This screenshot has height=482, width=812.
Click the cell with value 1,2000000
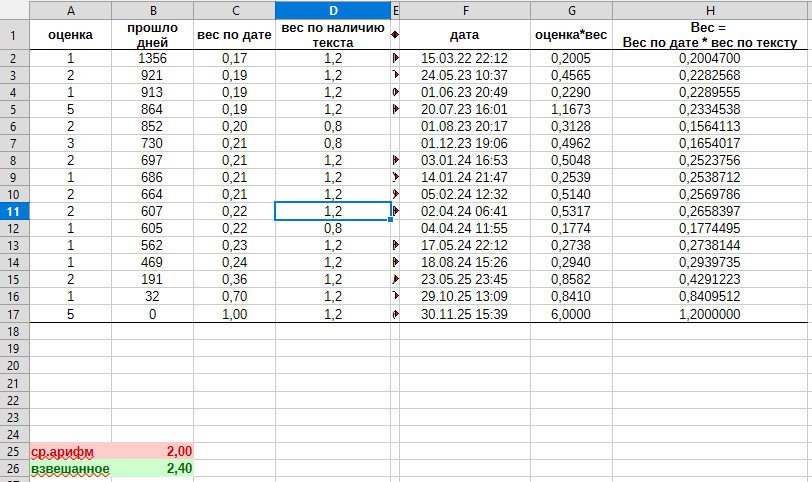click(x=709, y=314)
